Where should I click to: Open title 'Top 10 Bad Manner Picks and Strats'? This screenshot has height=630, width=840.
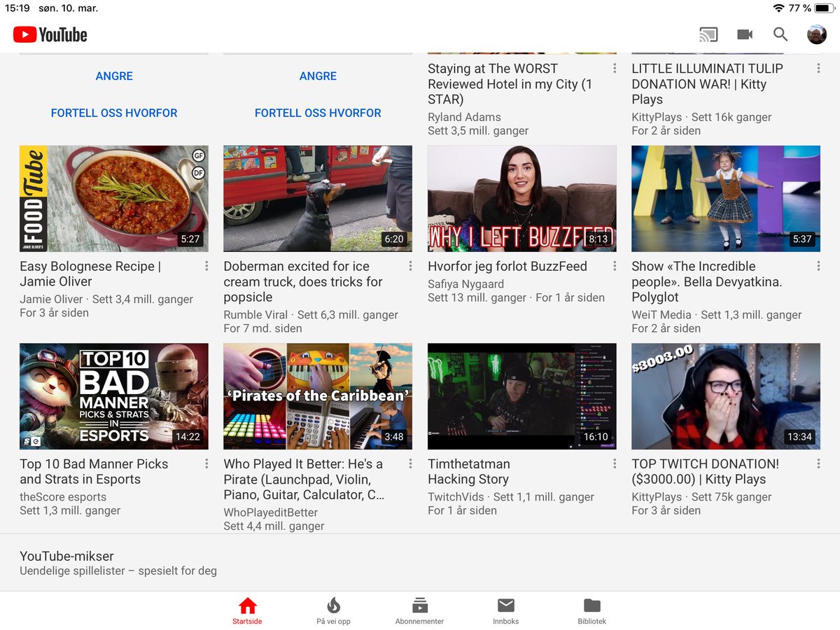coord(94,471)
